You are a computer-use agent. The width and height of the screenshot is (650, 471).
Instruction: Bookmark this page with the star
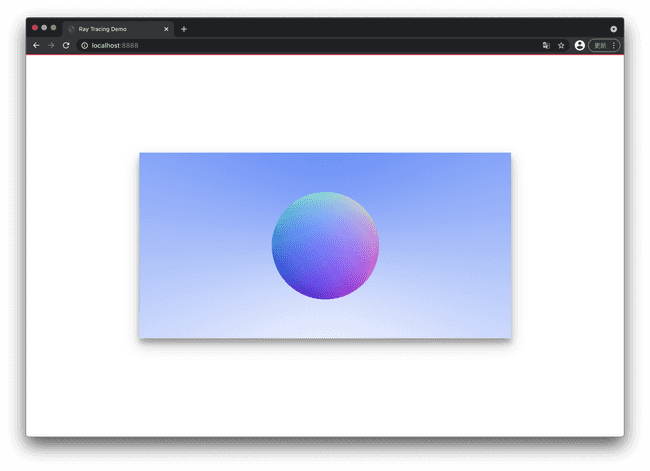click(x=561, y=45)
